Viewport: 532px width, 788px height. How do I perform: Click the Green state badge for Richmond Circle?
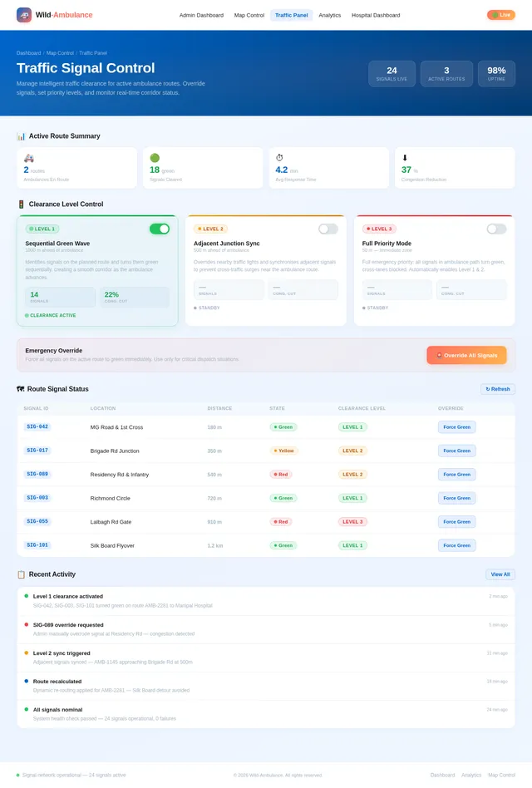click(283, 498)
